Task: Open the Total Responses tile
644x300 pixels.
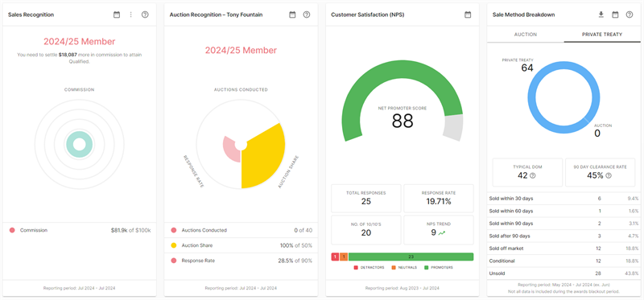Action: 366,198
